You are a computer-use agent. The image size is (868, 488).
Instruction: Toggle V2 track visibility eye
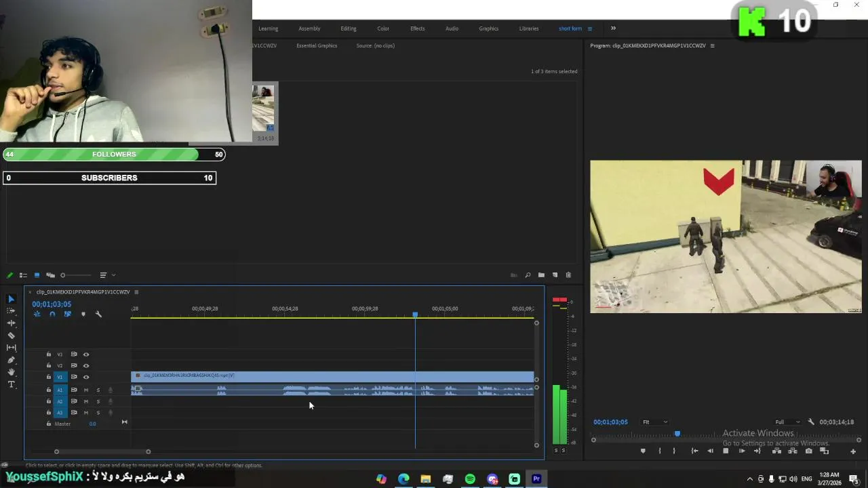(86, 365)
